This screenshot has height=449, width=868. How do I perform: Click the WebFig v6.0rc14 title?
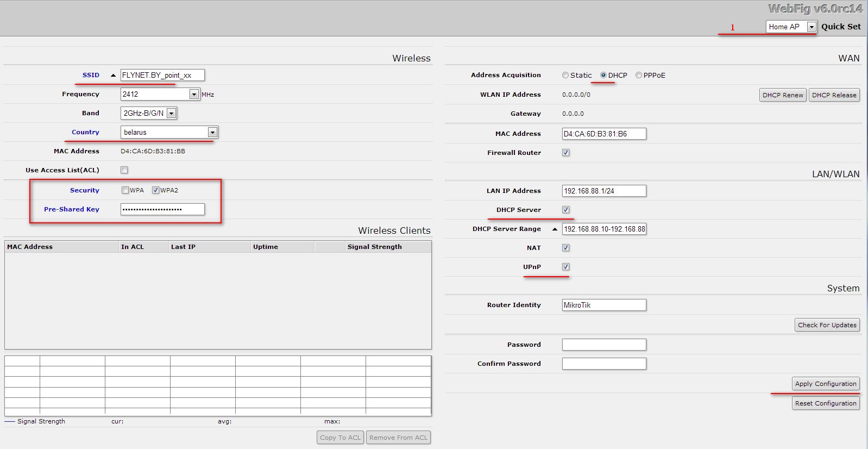click(x=815, y=9)
